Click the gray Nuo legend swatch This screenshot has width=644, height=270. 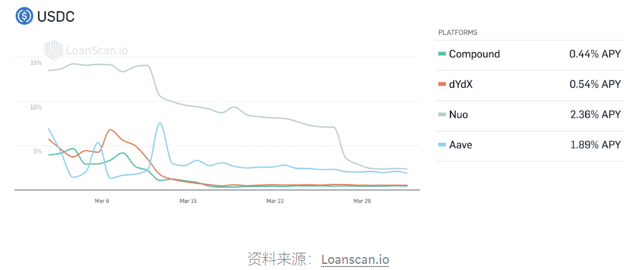click(442, 114)
